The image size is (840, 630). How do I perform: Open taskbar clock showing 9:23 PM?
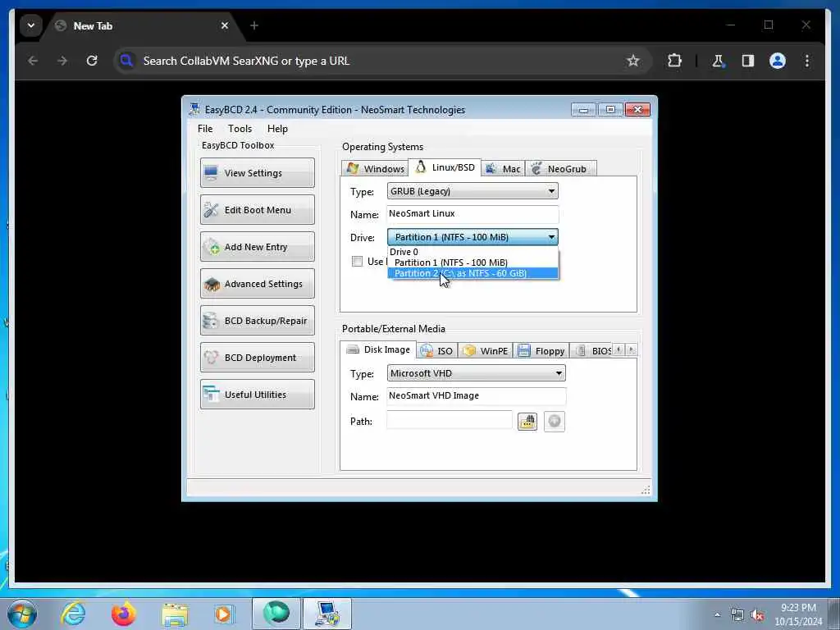pos(798,614)
